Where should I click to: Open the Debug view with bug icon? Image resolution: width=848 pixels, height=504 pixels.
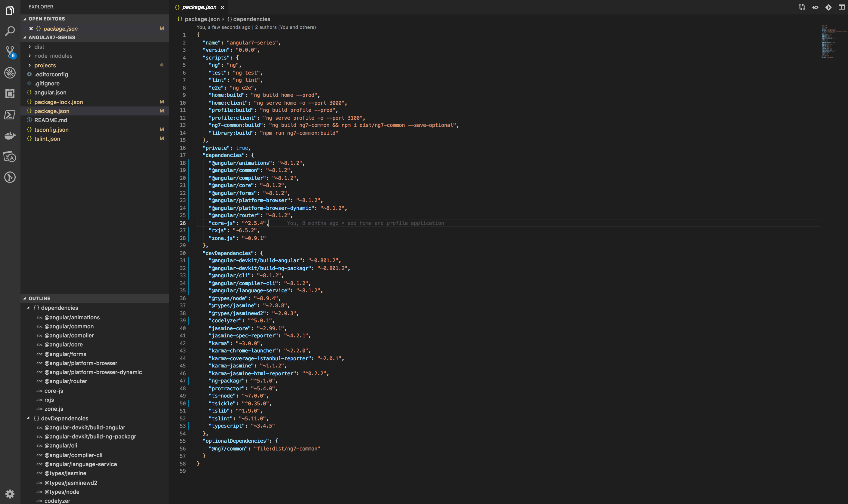pyautogui.click(x=10, y=73)
